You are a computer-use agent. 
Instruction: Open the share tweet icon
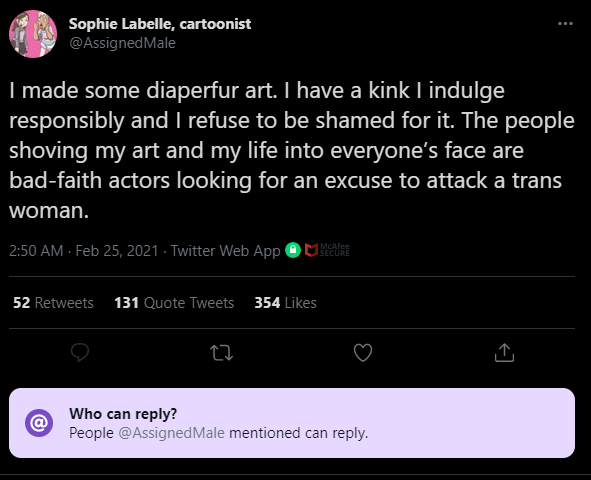click(504, 353)
